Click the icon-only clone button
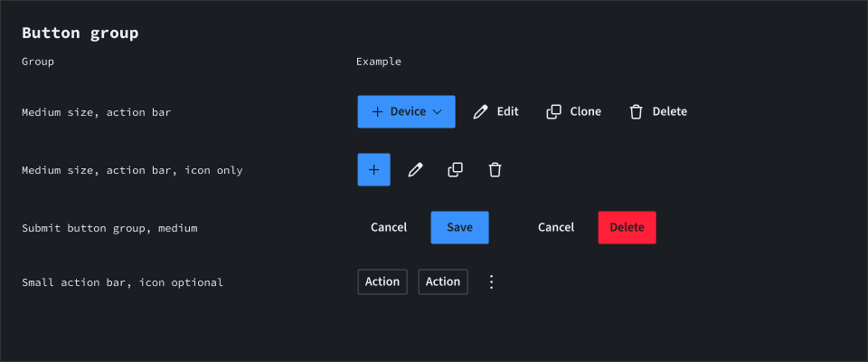Viewport: 868px width, 362px height. coord(456,170)
